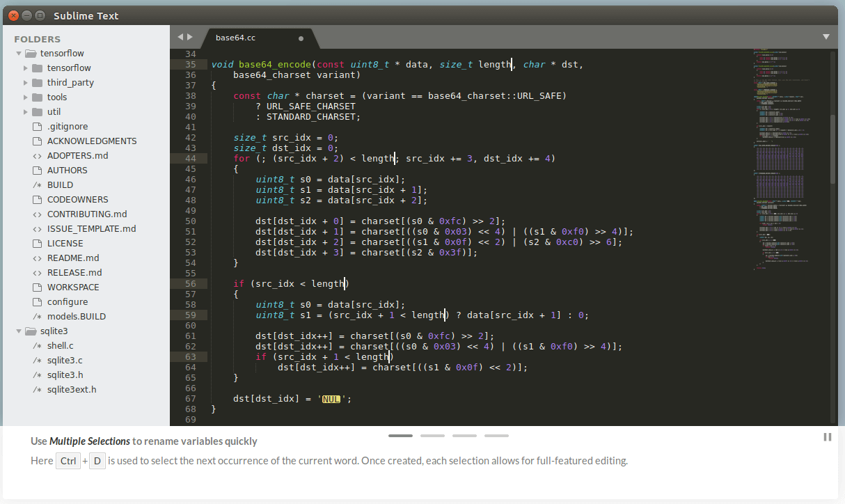845x504 pixels.
Task: Click the D key badge in the tip
Action: [97, 461]
